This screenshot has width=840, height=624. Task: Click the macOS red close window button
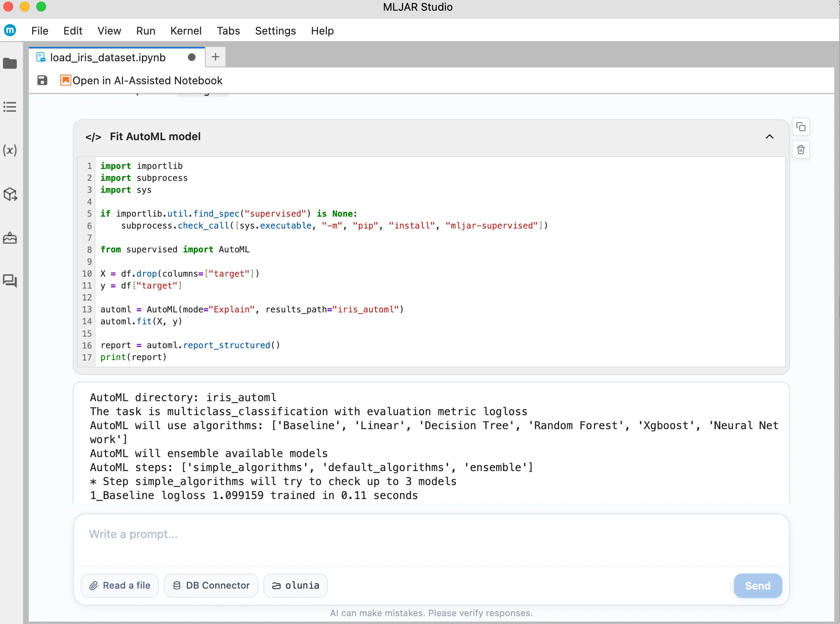click(x=8, y=7)
